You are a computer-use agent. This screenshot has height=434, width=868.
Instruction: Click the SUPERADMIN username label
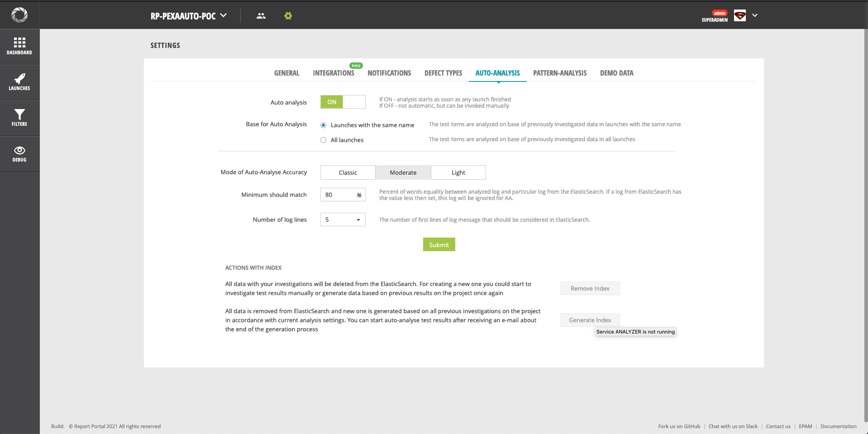(x=715, y=20)
